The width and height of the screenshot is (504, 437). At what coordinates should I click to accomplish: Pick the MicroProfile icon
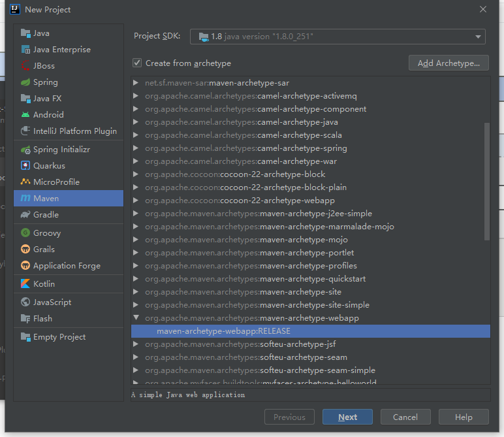click(x=25, y=182)
